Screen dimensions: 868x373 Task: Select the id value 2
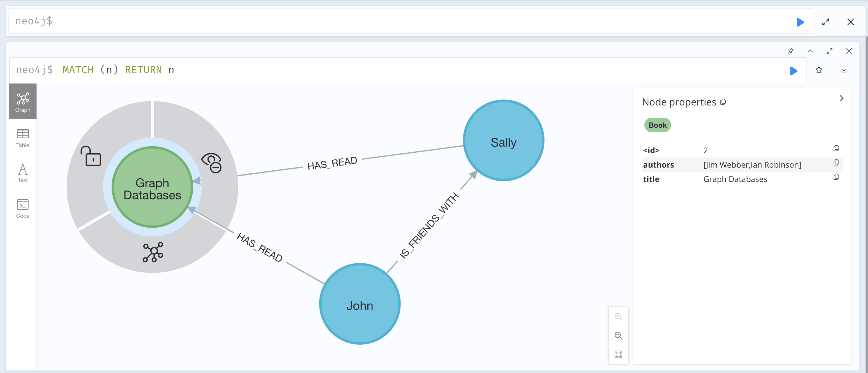pos(705,151)
